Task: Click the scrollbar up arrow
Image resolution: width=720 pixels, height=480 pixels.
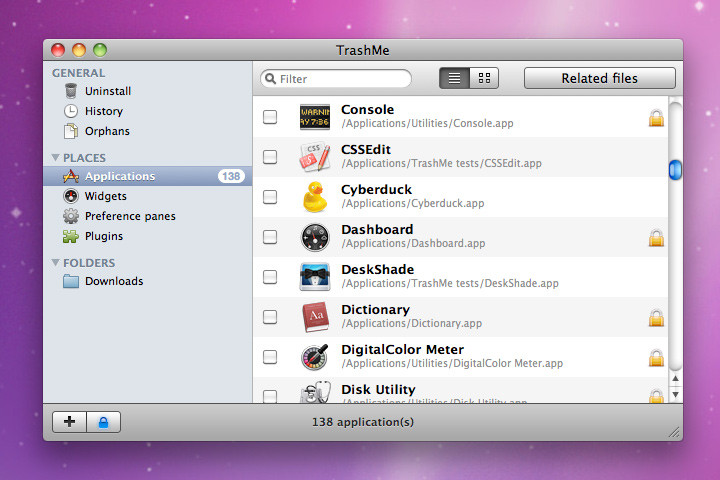Action: click(x=675, y=378)
